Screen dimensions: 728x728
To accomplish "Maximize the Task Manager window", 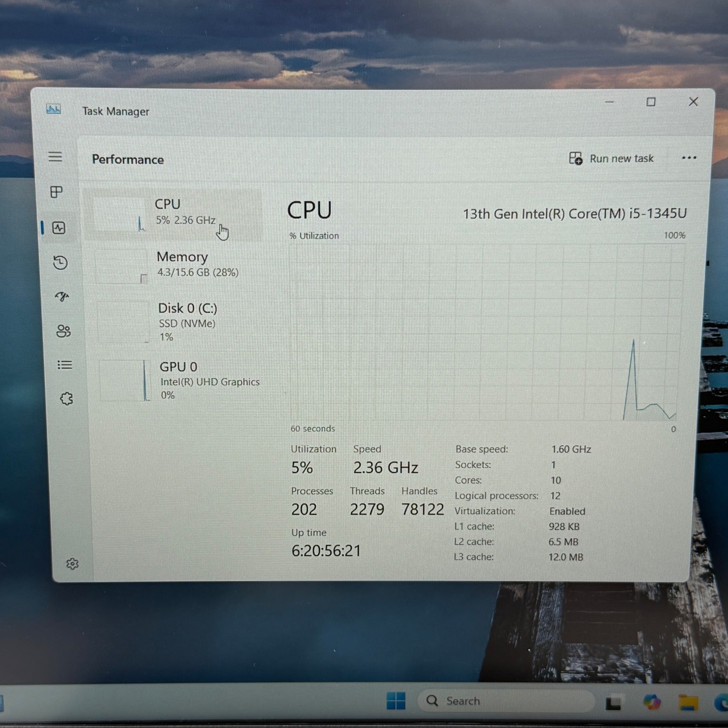I will [651, 101].
